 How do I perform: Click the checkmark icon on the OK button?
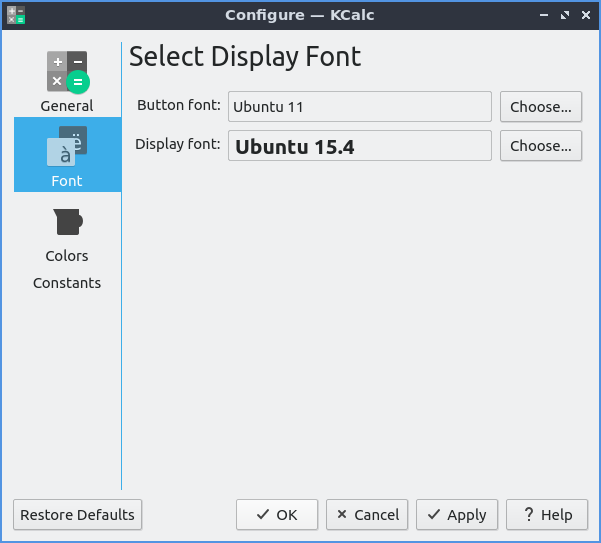263,515
